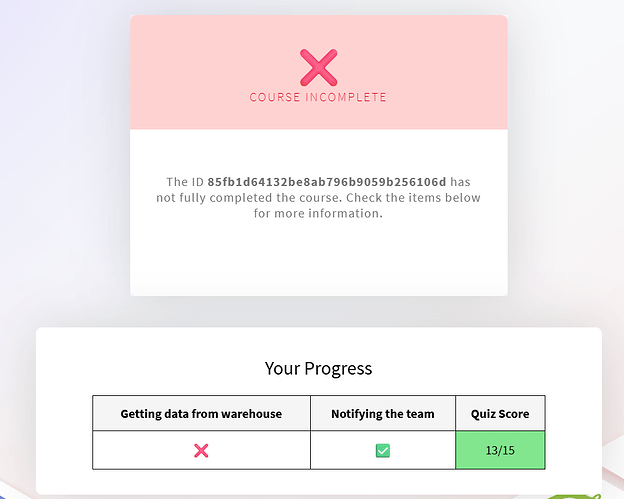Click 'The ID' text before the hash
Screen dimensions: 624x499
click(185, 182)
